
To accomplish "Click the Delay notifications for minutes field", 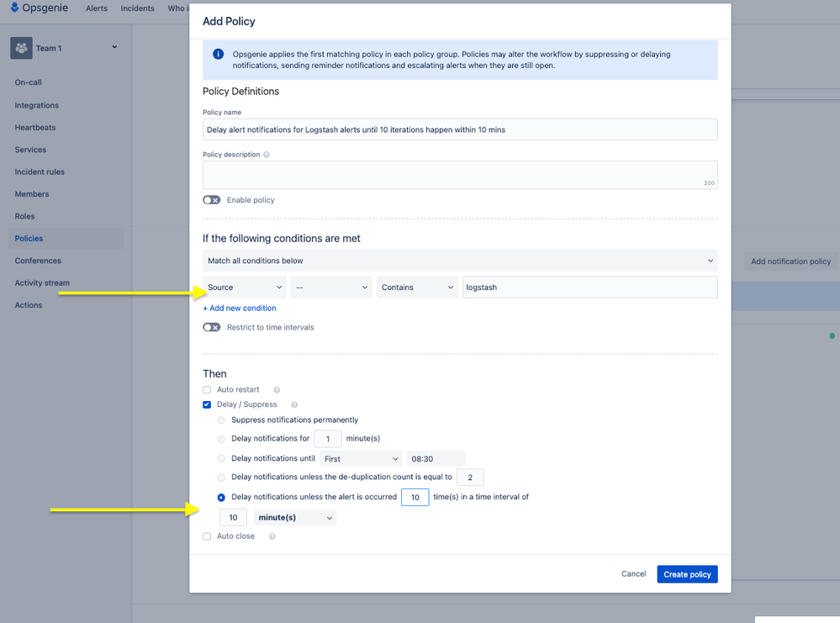I will tap(328, 439).
